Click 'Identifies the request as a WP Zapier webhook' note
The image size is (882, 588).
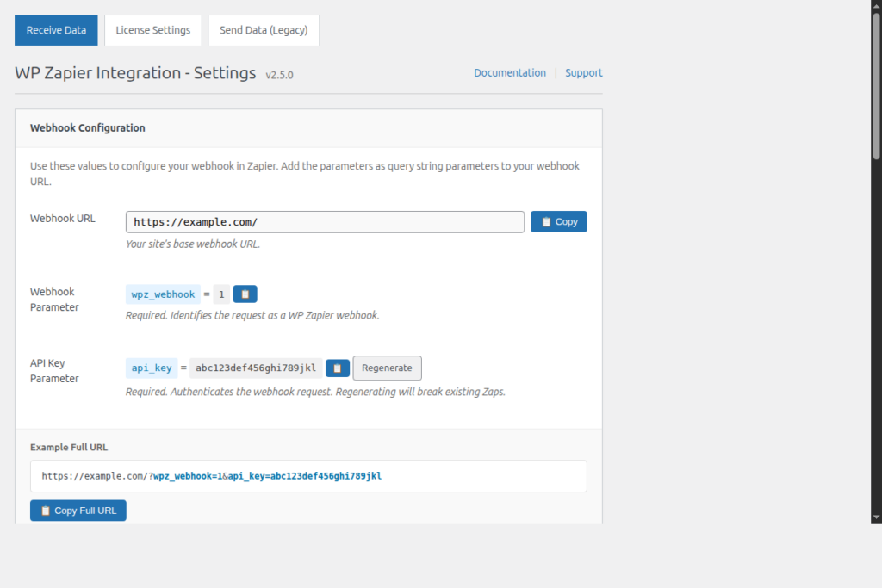tap(275, 315)
